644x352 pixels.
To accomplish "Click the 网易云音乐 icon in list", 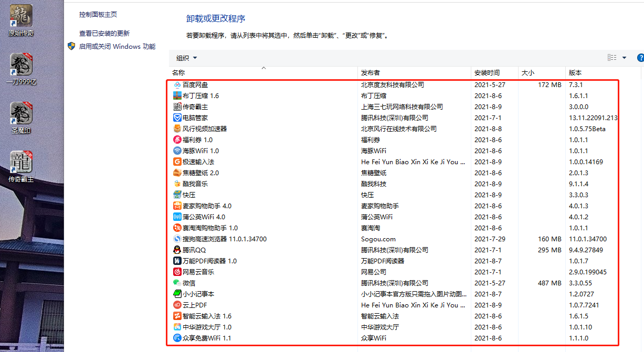I will coord(177,272).
